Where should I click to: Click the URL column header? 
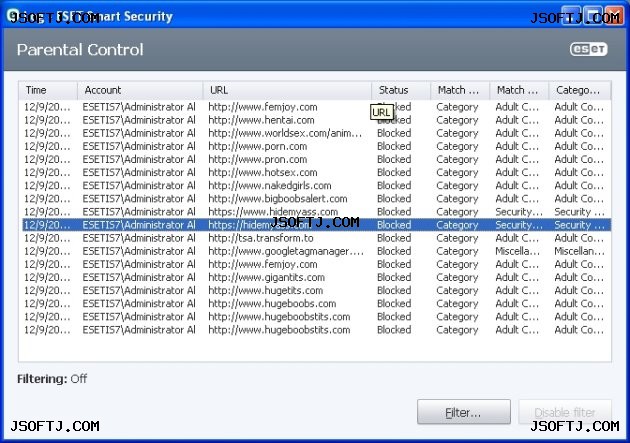pos(287,90)
